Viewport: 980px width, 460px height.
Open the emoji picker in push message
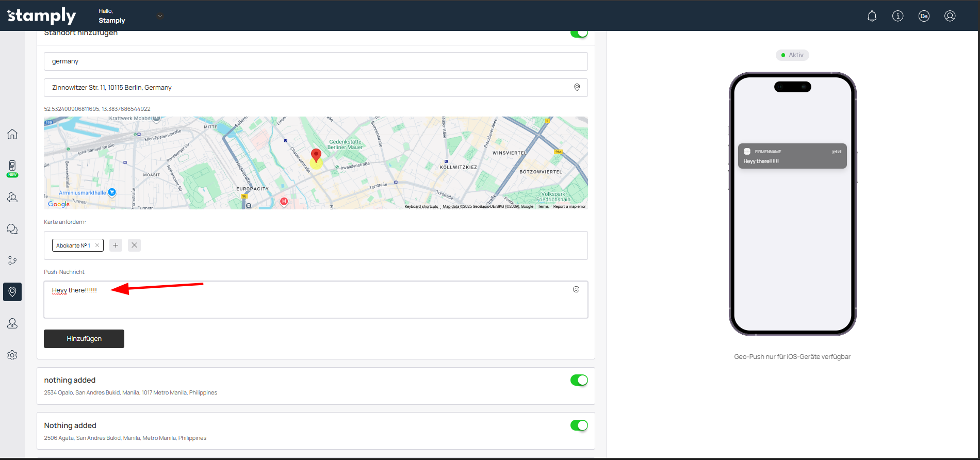pos(576,289)
